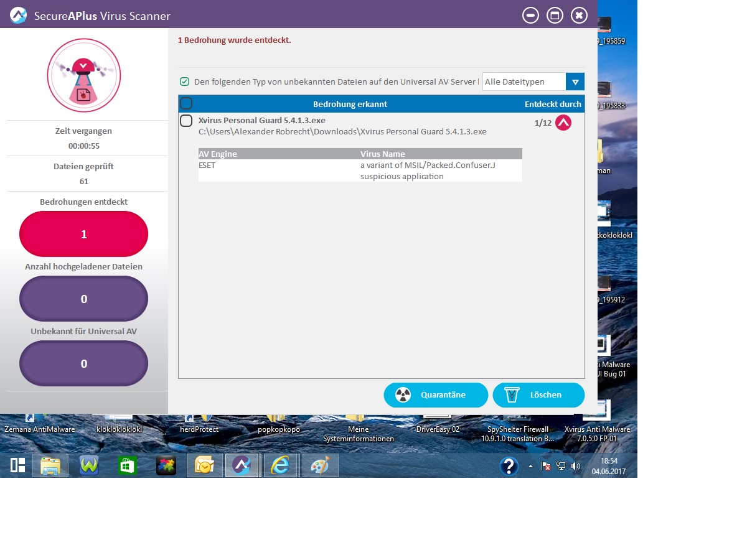Click the Entdeckt durch column header
Screen dimensions: 742x560
click(x=553, y=104)
